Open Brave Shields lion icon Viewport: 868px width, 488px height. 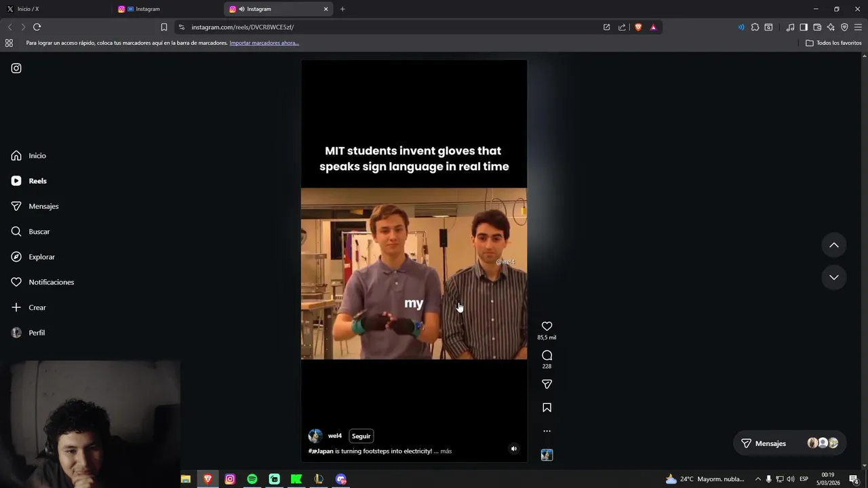[x=638, y=27]
